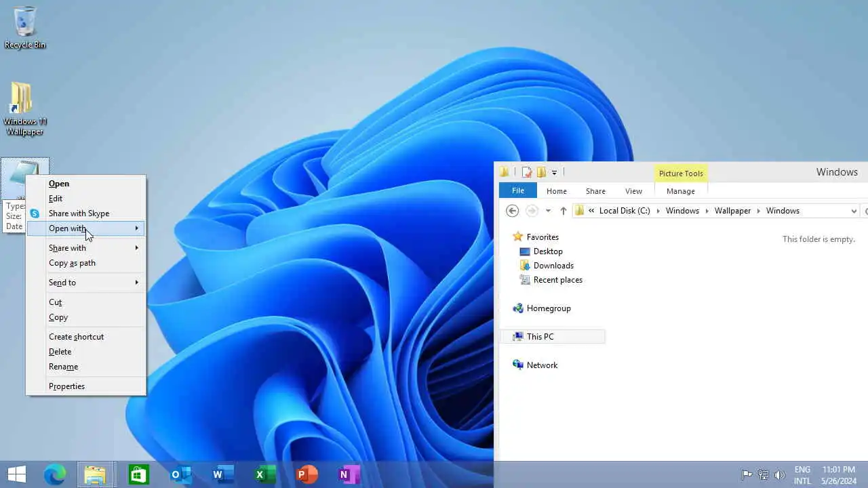Select This PC in the navigation pane

[553, 337]
